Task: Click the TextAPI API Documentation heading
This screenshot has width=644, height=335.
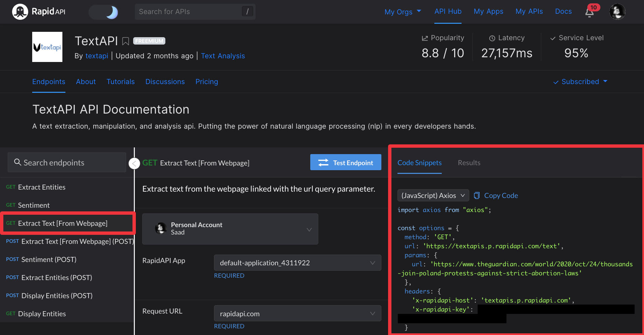Action: click(x=111, y=110)
